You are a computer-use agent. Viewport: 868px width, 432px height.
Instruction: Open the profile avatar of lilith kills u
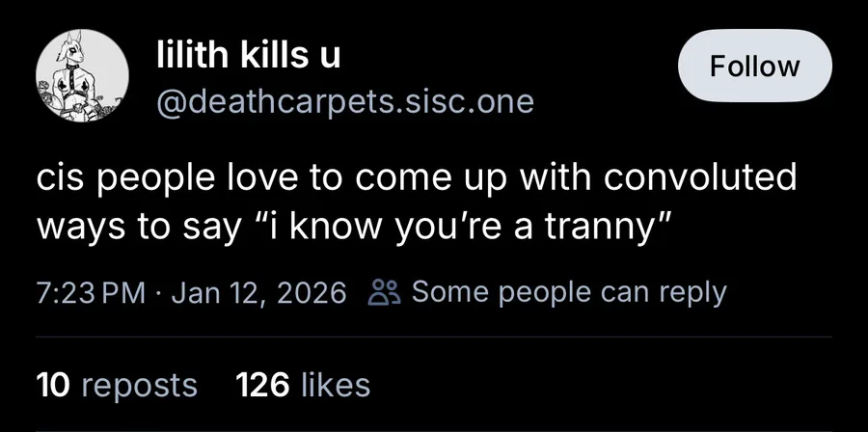click(77, 81)
